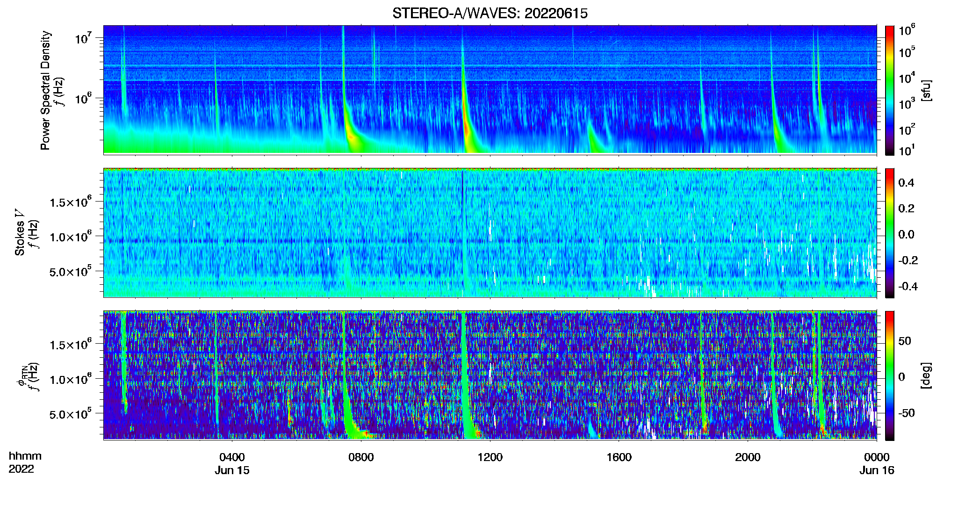Click the Power Spectral Density axis label
980x505 pixels.
(x=45, y=90)
